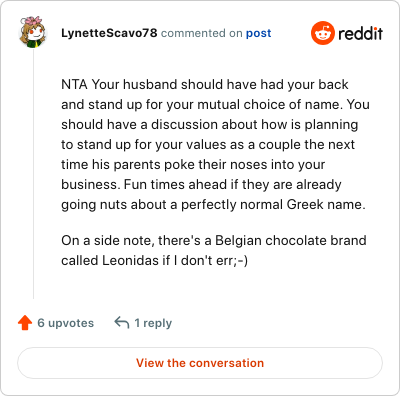
Task: Open LynetteScavo78's avatar image
Action: (x=33, y=32)
